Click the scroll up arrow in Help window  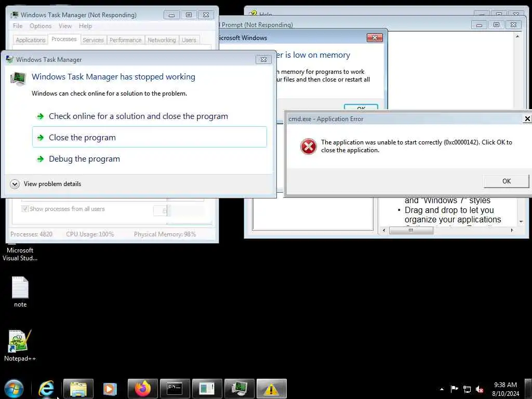coord(517,36)
